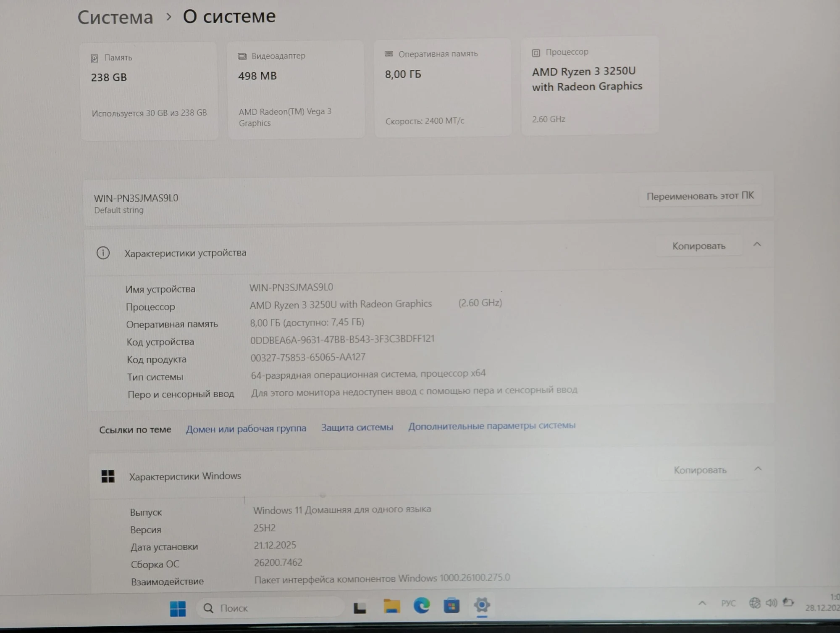Click the Память storage card icon
The image size is (840, 633).
tap(94, 58)
